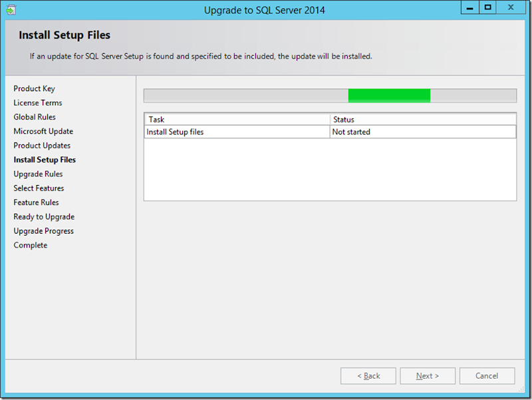The image size is (532, 400).
Task: Minimize the Upgrade to SQL Server window
Action: (x=470, y=7)
